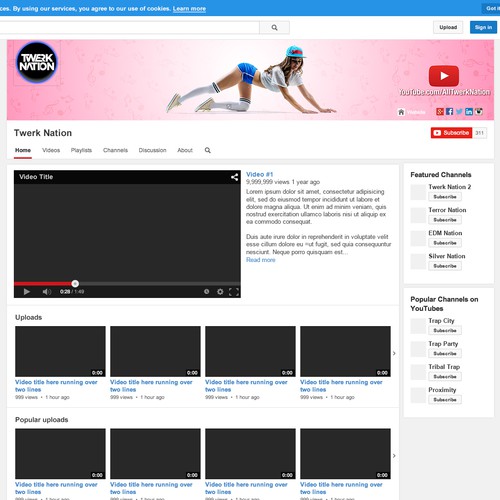
Task: Open the Twerk Nation 2 channel name
Action: click(x=450, y=187)
